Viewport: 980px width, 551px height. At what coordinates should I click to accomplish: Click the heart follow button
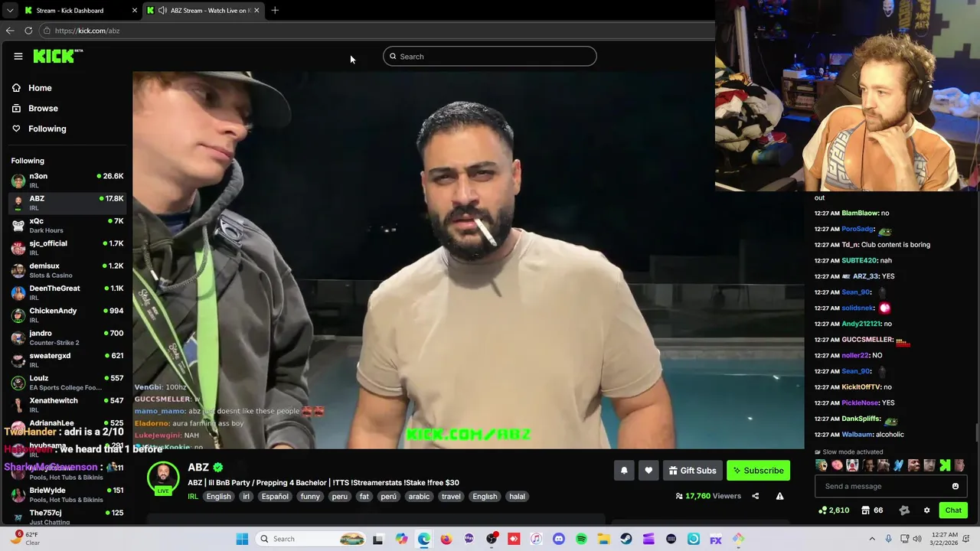pyautogui.click(x=648, y=471)
